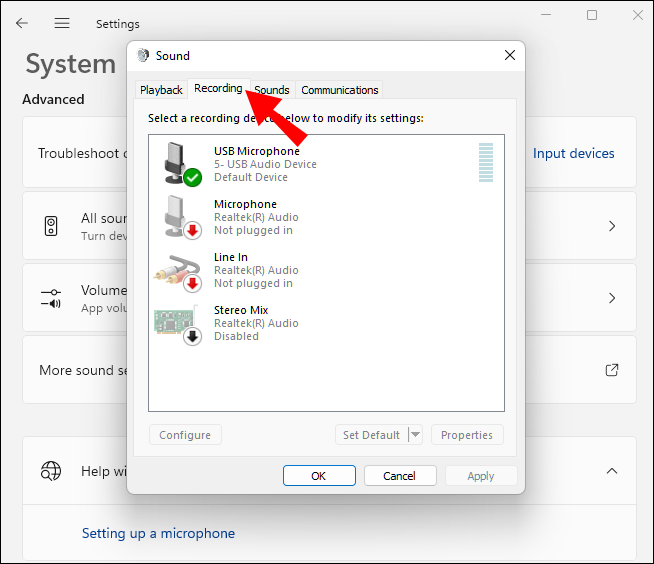The width and height of the screenshot is (654, 564).
Task: Click the Sound dialog speaker icon
Action: 143,56
